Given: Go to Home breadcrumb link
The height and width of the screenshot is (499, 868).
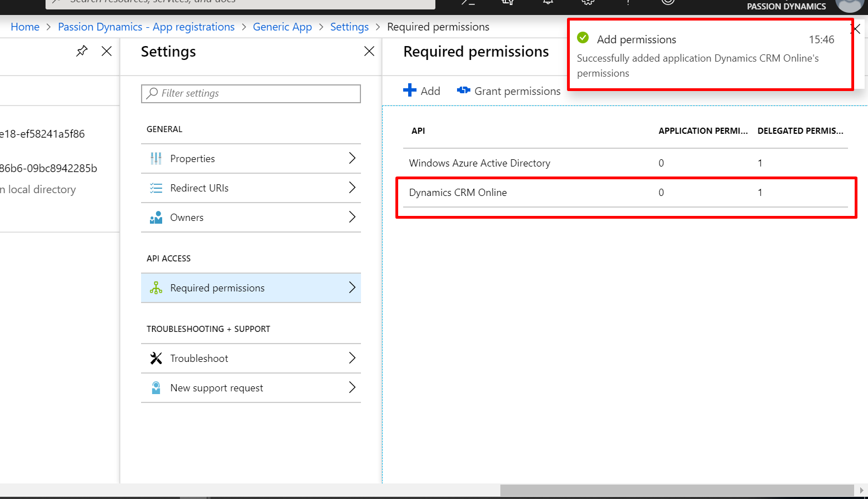Looking at the screenshot, I should click(x=25, y=27).
